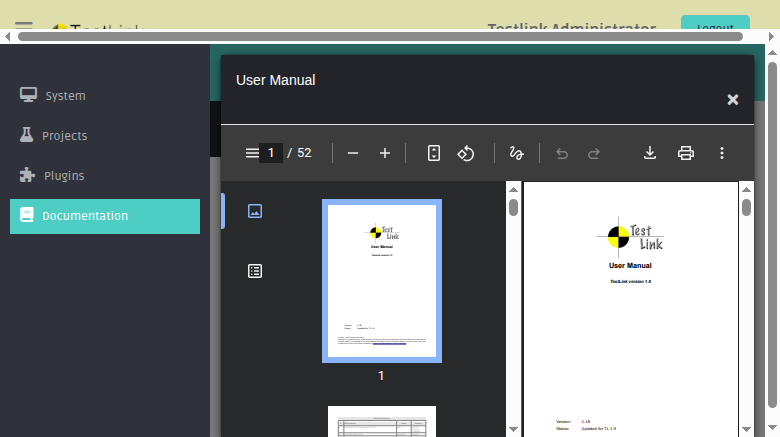Image resolution: width=780 pixels, height=437 pixels.
Task: Toggle the PDF sidebar menu icon
Action: pyautogui.click(x=252, y=153)
